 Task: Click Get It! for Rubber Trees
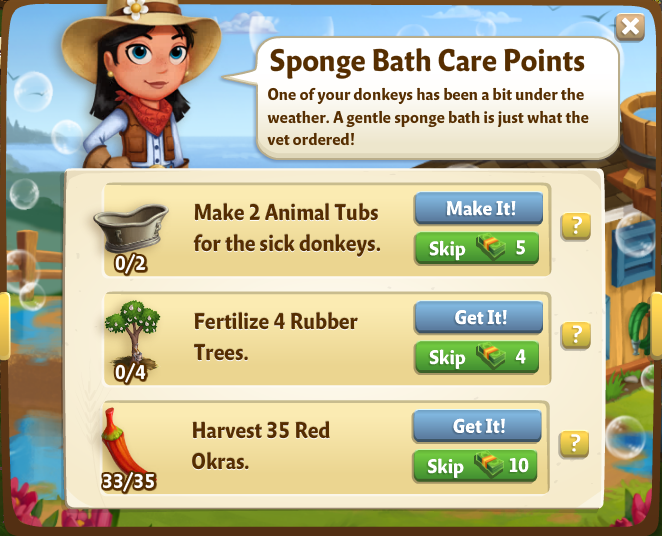[x=479, y=317]
